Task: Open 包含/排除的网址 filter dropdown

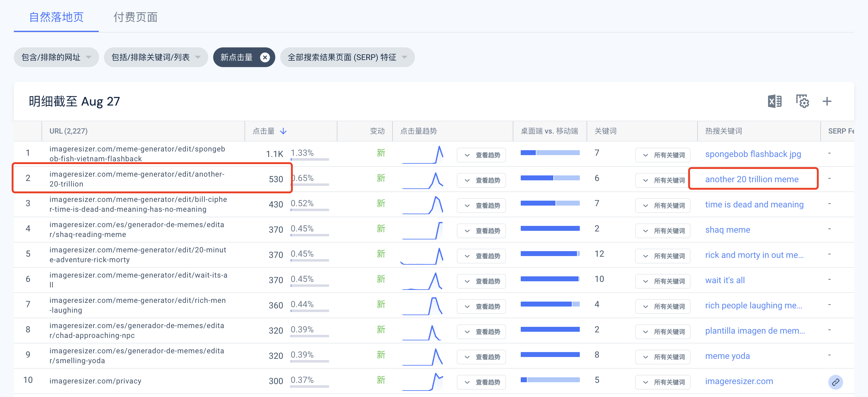Action: point(56,57)
